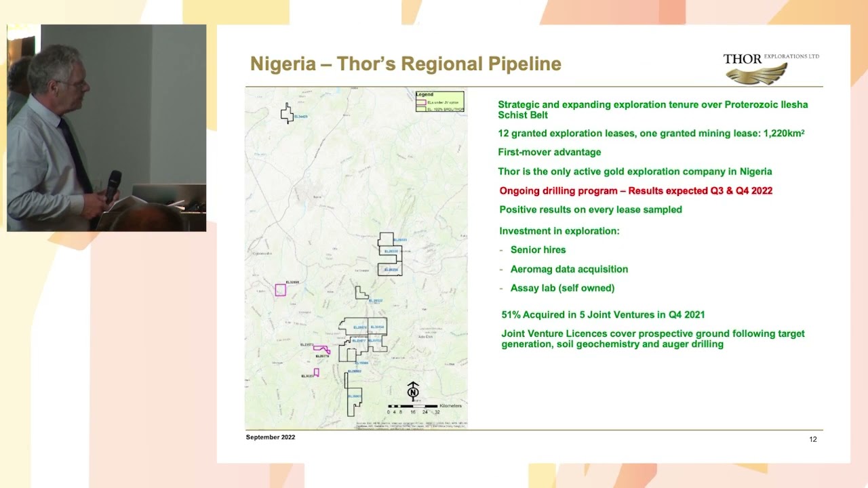
Task: Click the northeastern stacked lease cluster outline
Action: click(390, 254)
